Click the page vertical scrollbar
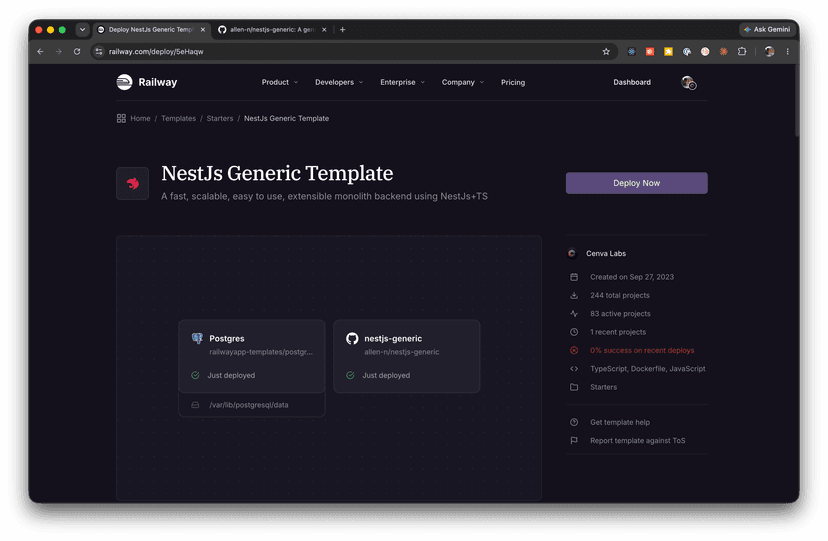Image resolution: width=828 pixels, height=541 pixels. click(x=796, y=101)
